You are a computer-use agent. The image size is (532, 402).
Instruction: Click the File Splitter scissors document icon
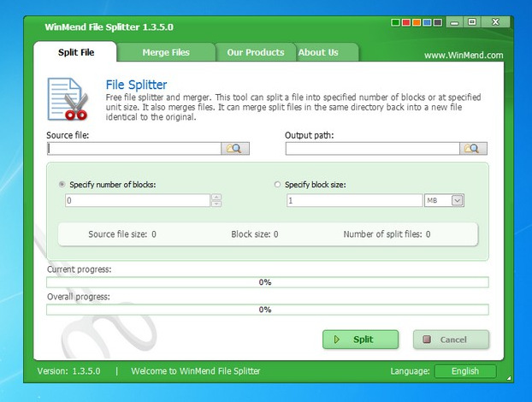click(x=68, y=99)
